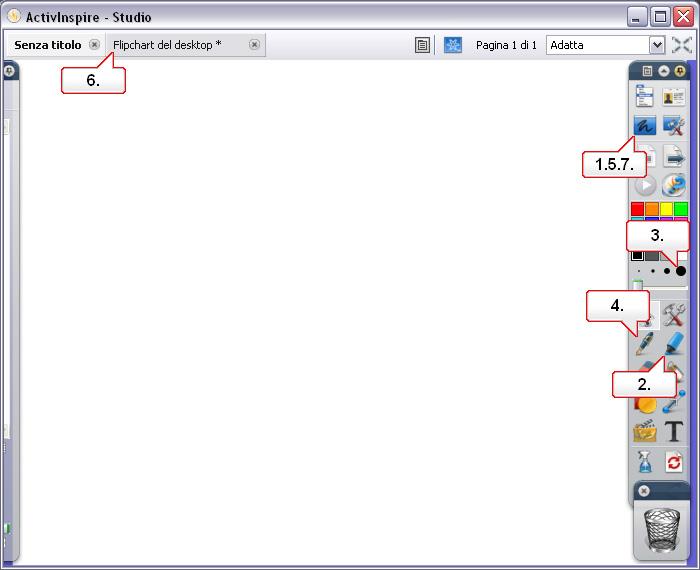Open the toolbox options icon
700x570 pixels.
pyautogui.click(x=647, y=71)
